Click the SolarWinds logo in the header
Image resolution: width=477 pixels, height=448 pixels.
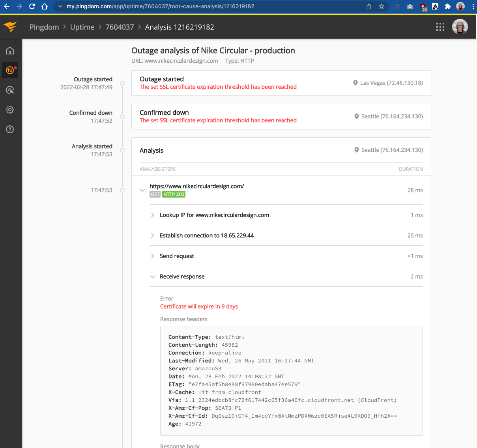[x=10, y=27]
